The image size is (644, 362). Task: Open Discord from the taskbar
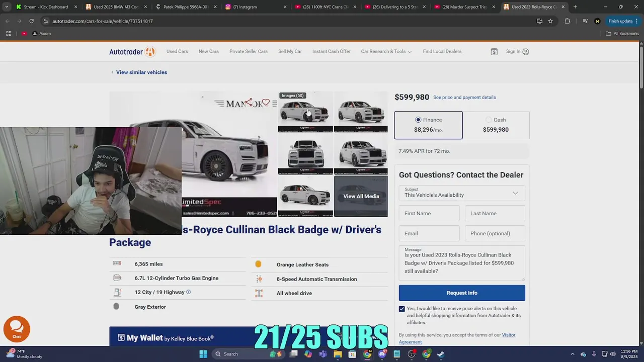[x=382, y=354]
